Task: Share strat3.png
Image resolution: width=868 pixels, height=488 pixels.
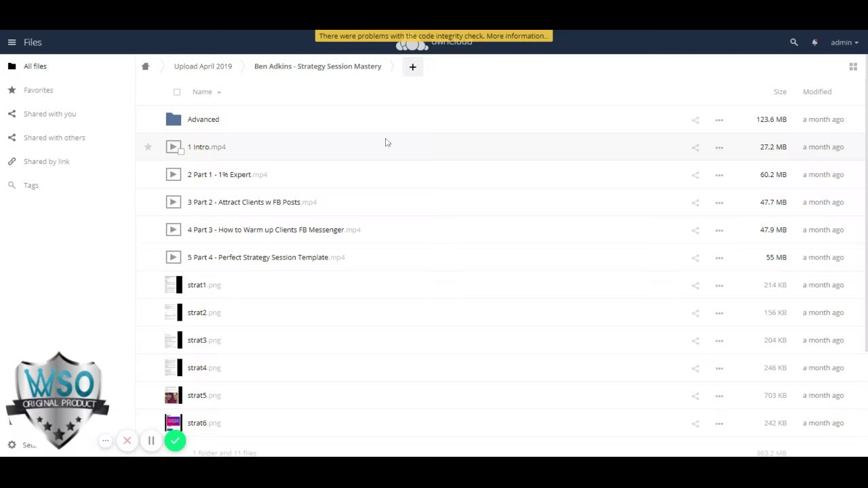Action: point(695,341)
